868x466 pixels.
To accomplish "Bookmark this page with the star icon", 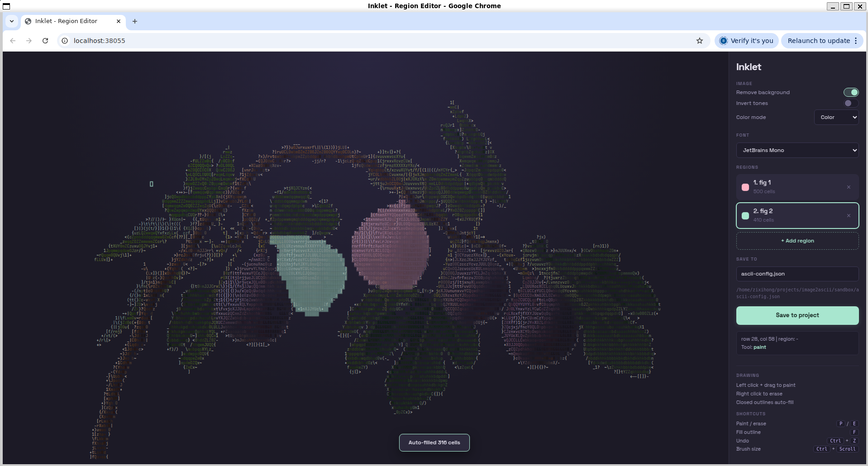I will click(700, 41).
